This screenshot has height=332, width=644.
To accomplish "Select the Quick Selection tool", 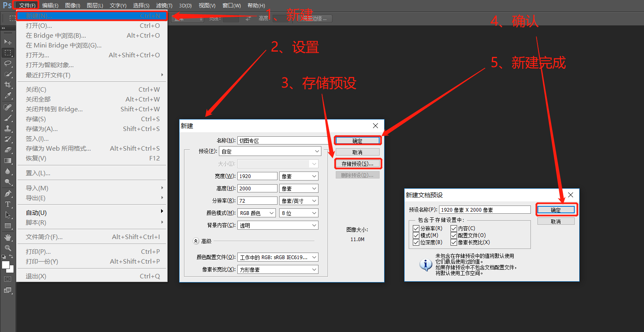I will pyautogui.click(x=8, y=74).
